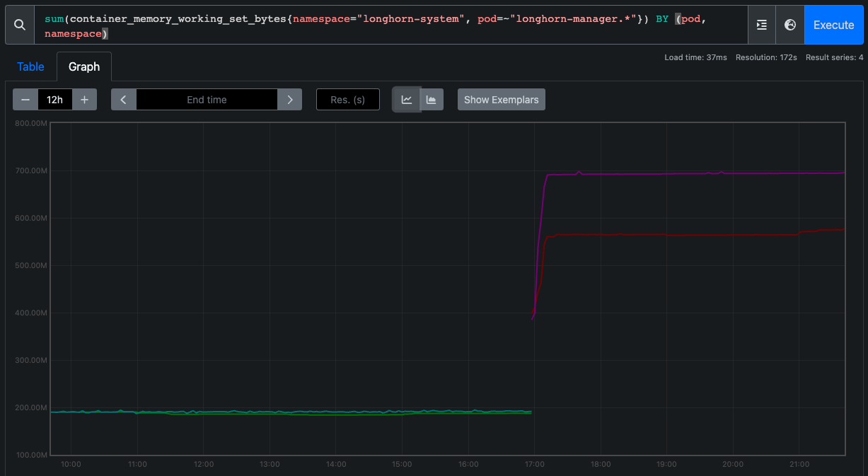Click the Res. (s) resolution input
This screenshot has width=868, height=476.
point(347,99)
